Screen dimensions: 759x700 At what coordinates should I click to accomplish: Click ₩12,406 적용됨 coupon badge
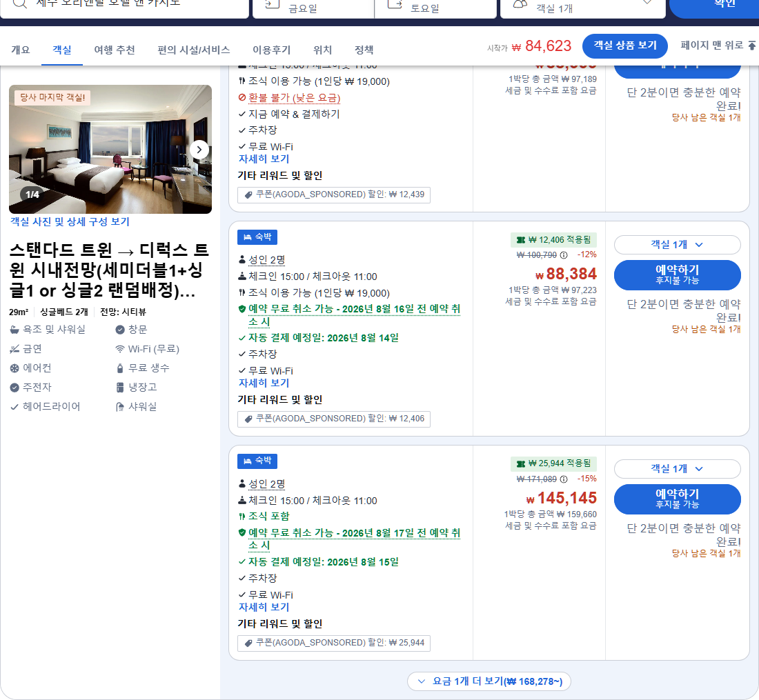pos(553,239)
